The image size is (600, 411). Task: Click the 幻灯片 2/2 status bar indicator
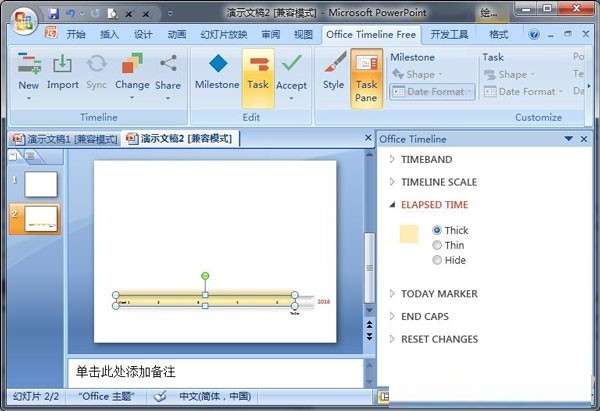pyautogui.click(x=36, y=396)
